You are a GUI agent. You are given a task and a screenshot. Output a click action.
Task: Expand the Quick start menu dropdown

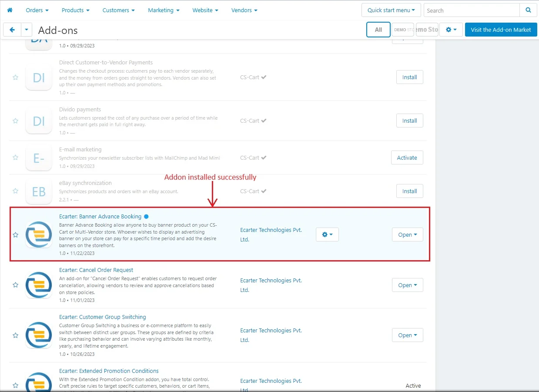391,10
